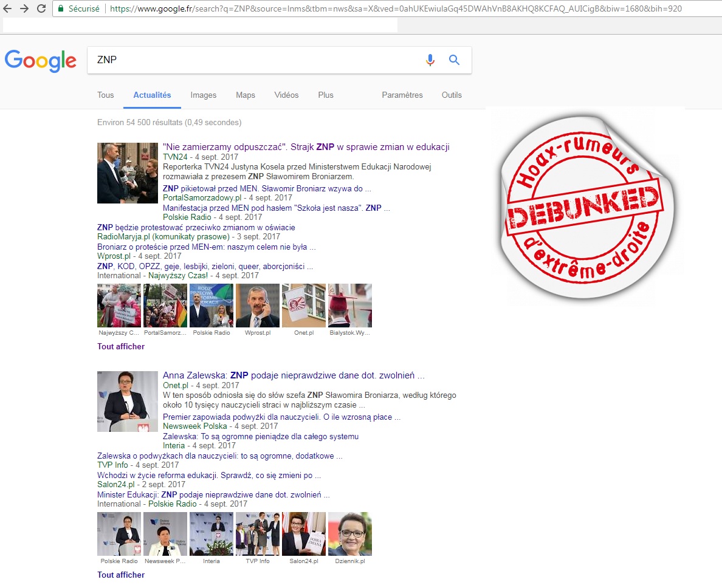Open the TVP Info thumbnail
722x588 pixels.
pos(258,534)
